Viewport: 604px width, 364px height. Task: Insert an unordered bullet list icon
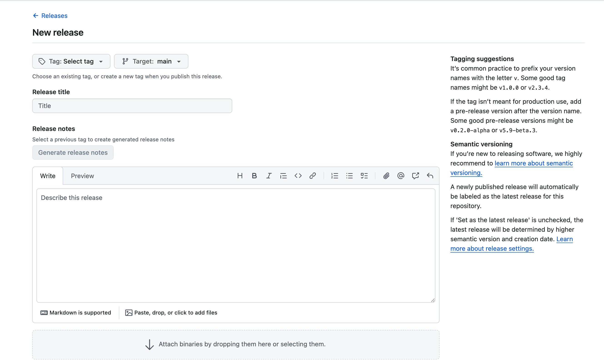tap(349, 176)
